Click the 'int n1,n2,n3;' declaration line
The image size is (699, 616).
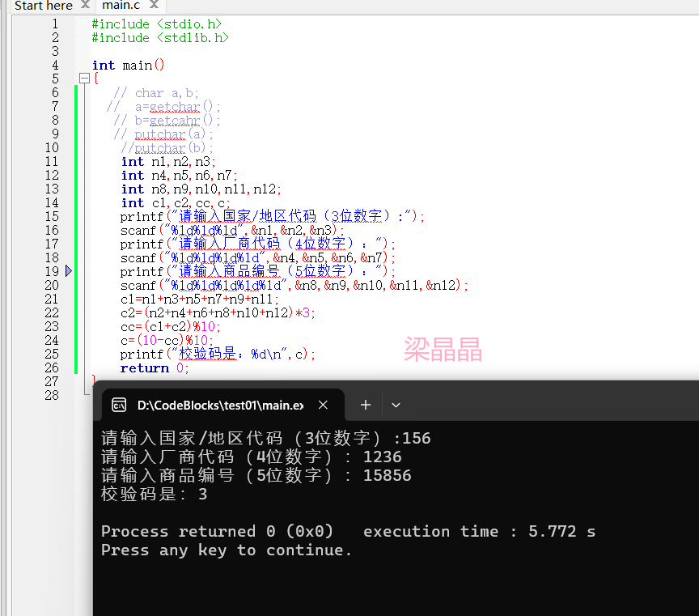point(168,161)
